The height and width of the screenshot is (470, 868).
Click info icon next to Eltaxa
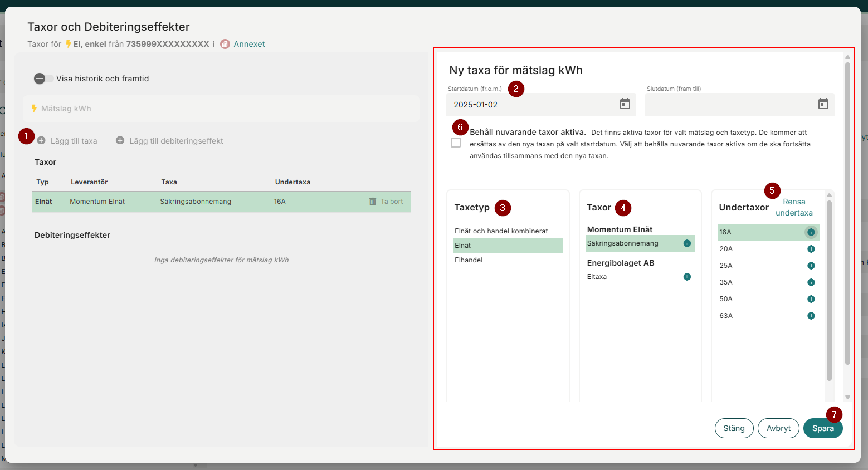[687, 277]
